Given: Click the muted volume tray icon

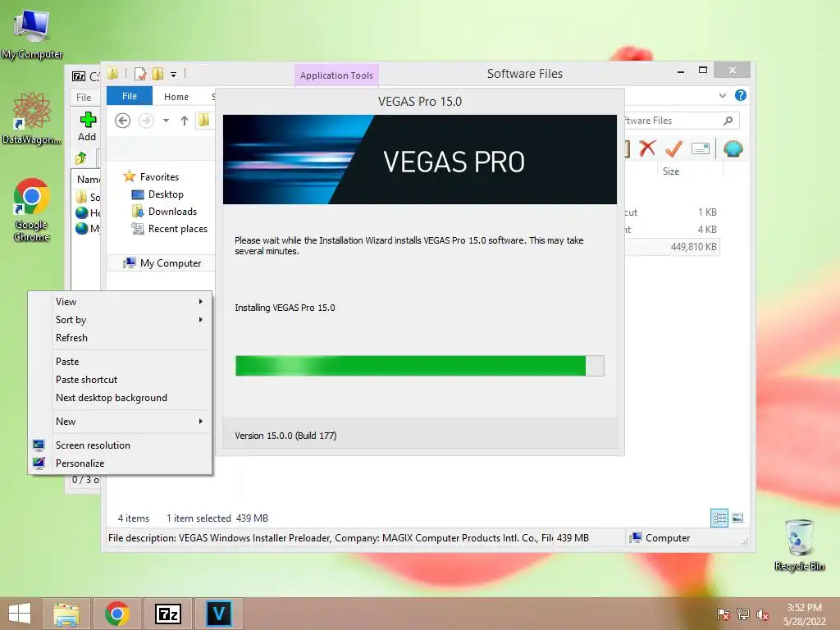Looking at the screenshot, I should click(762, 614).
